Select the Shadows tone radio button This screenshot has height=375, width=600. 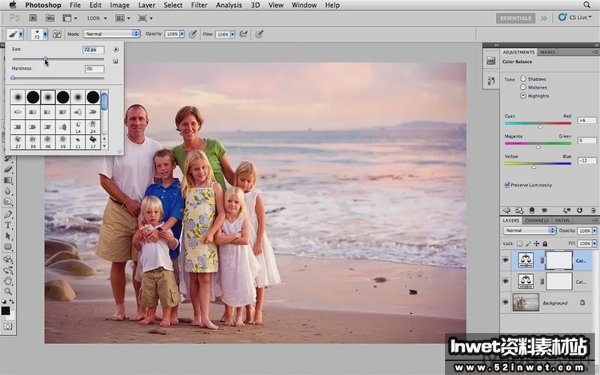tap(523, 78)
